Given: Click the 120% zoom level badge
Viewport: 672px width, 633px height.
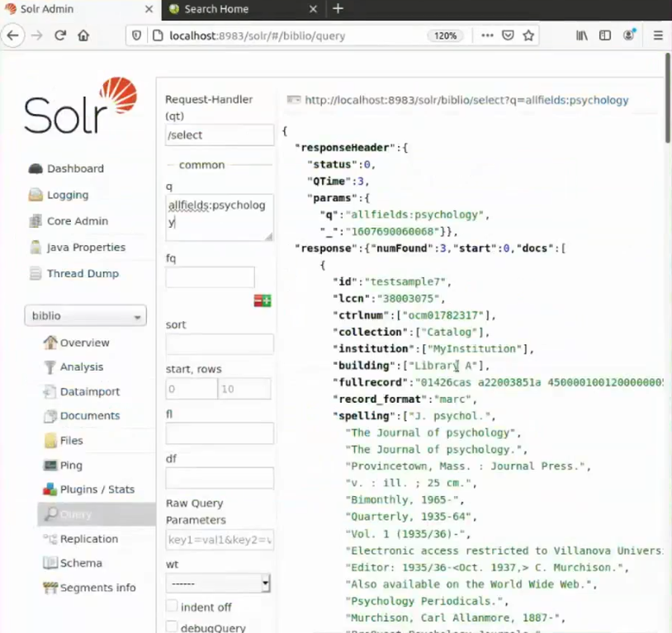Looking at the screenshot, I should pos(445,35).
